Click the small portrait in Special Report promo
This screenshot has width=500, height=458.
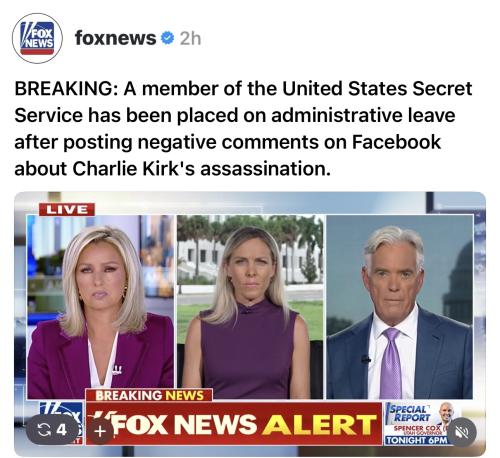(447, 414)
